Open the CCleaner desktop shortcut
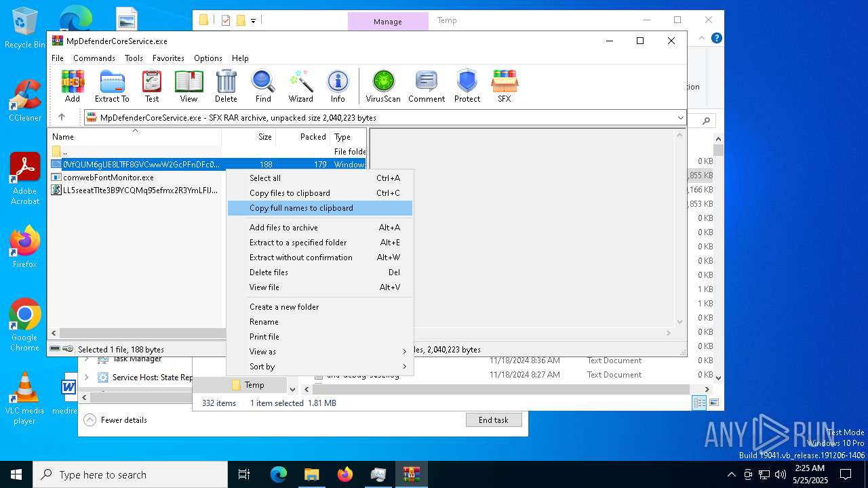The image size is (868, 488). 25,101
